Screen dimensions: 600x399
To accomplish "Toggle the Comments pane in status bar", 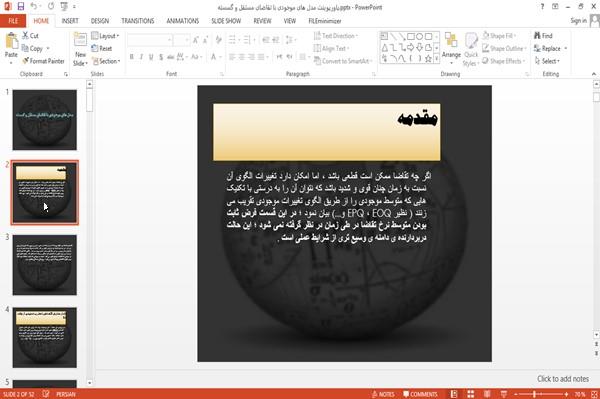I will (x=420, y=394).
